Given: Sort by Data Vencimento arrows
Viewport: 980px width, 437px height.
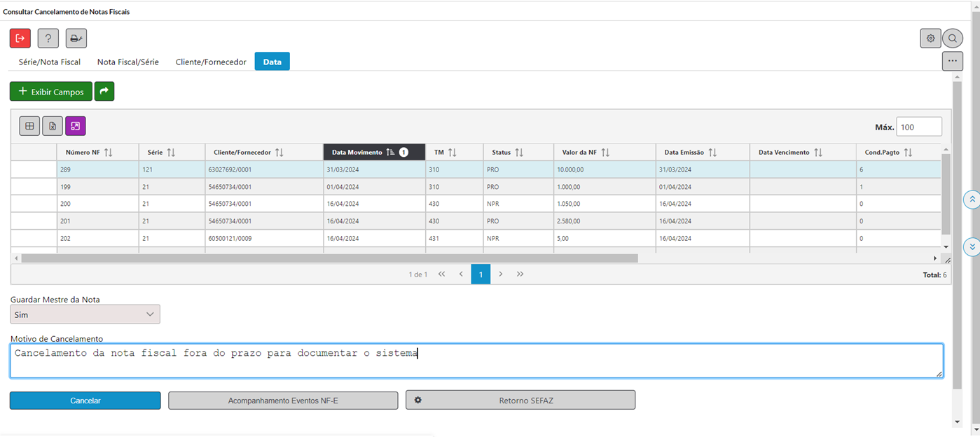Looking at the screenshot, I should pos(818,152).
